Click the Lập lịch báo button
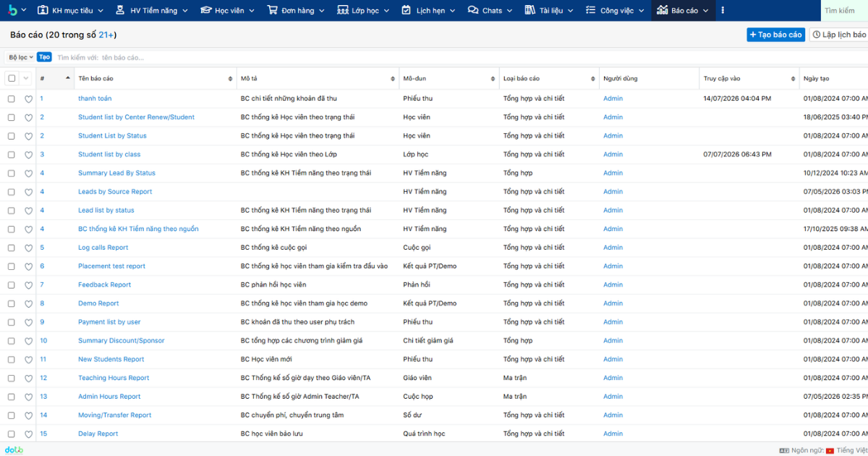 click(839, 35)
